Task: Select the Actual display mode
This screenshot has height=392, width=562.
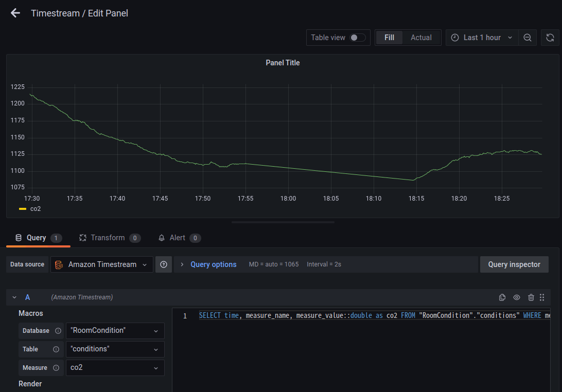Action: point(421,38)
